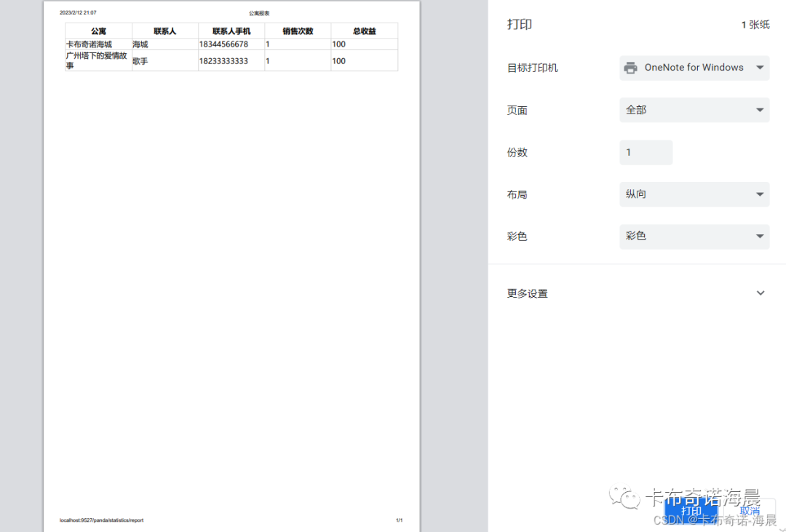Click the 份数 copies input field

[646, 152]
